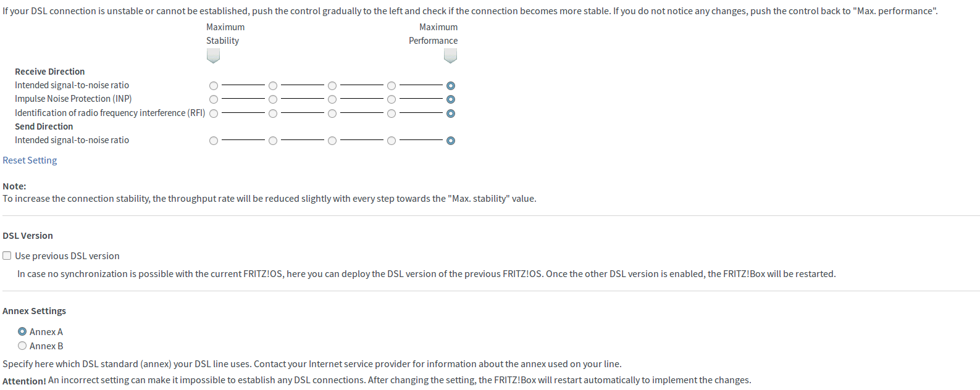The height and width of the screenshot is (390, 980).
Task: Set RFI identification to maximum stability
Action: 214,114
